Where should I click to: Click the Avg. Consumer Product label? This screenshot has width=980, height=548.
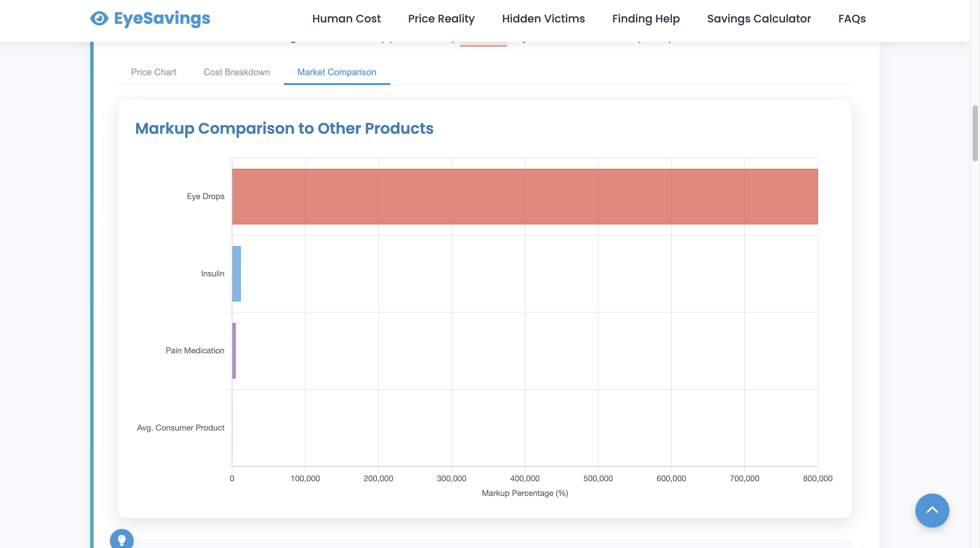[180, 428]
